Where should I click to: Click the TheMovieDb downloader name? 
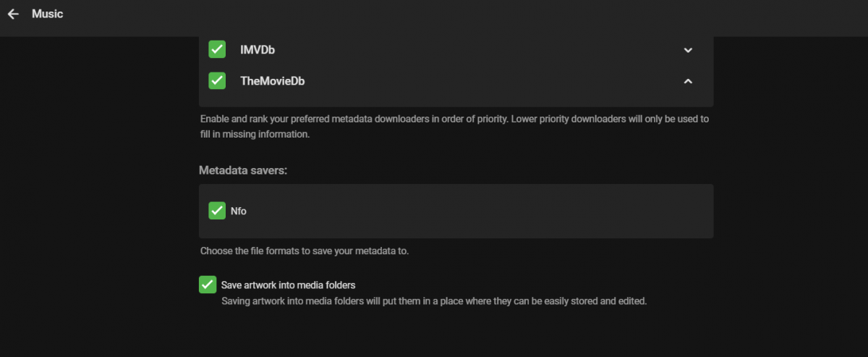click(272, 81)
